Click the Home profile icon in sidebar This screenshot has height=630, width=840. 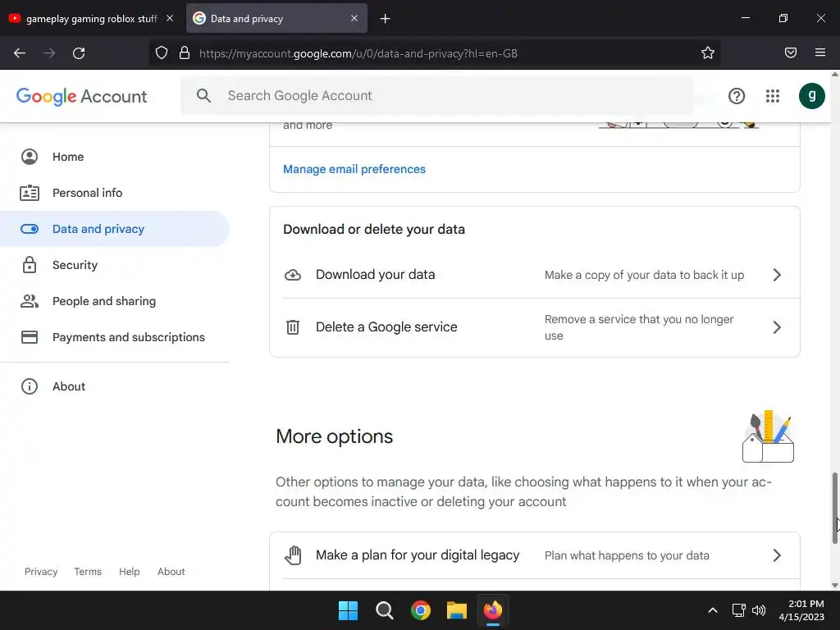(x=30, y=157)
